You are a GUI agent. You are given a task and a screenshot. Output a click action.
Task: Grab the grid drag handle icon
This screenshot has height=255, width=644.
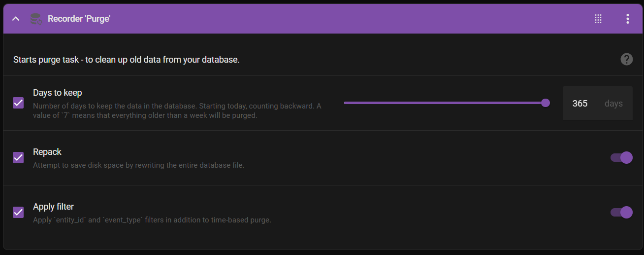pos(598,19)
